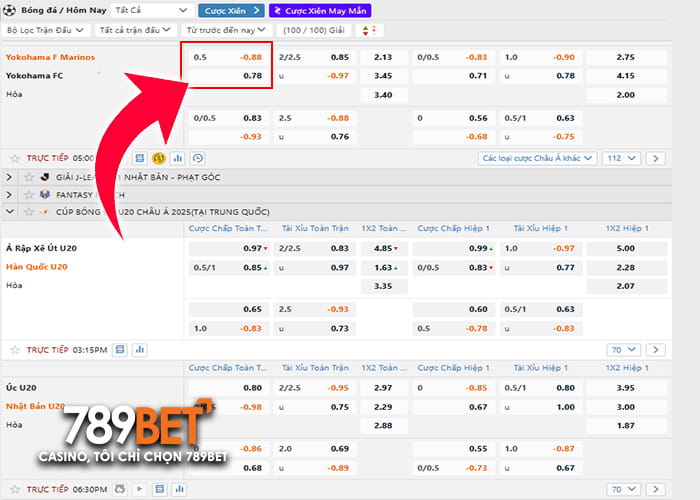Click the Cược Xiên May Mắn button
This screenshot has width=700, height=500.
coord(320,10)
